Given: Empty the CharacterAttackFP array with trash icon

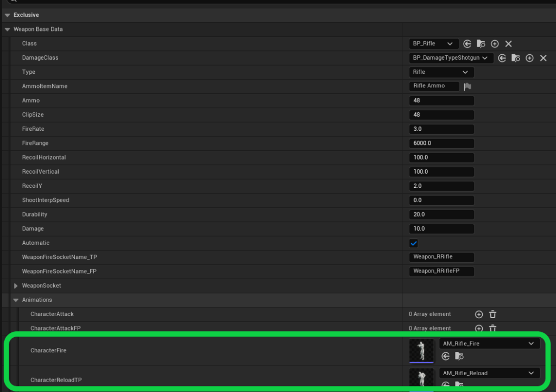Looking at the screenshot, I should point(492,328).
